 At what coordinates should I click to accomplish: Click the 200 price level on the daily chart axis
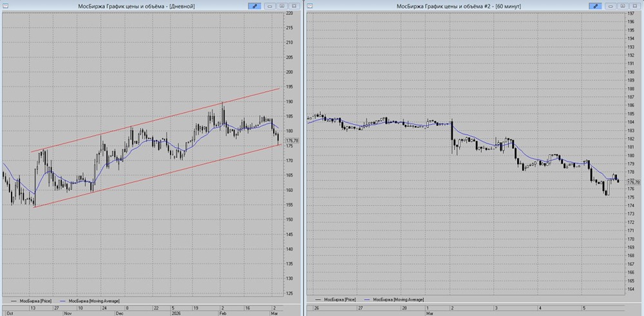[290, 72]
